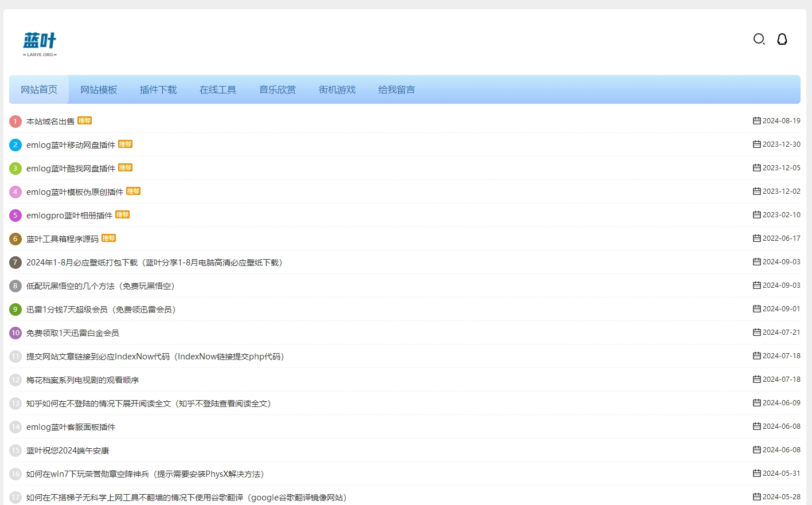The image size is (812, 505).
Task: Click the number 6 brown circle badge
Action: tap(15, 239)
